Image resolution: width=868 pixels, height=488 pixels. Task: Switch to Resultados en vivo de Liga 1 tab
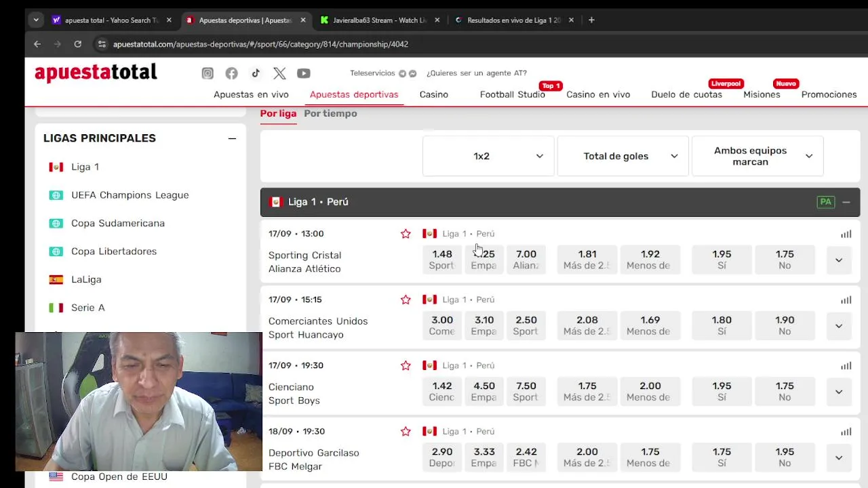[513, 20]
